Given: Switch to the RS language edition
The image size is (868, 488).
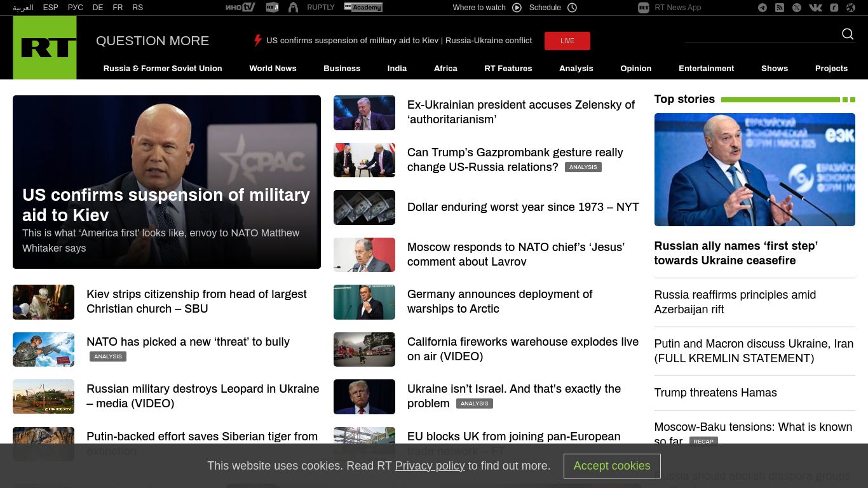Looking at the screenshot, I should click(x=138, y=8).
